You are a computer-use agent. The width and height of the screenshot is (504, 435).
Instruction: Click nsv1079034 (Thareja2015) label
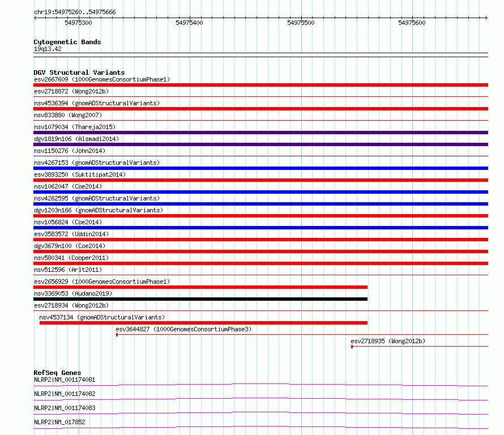coord(75,127)
